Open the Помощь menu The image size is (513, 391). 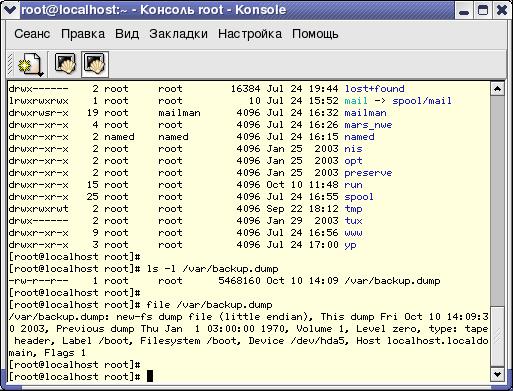pos(315,34)
